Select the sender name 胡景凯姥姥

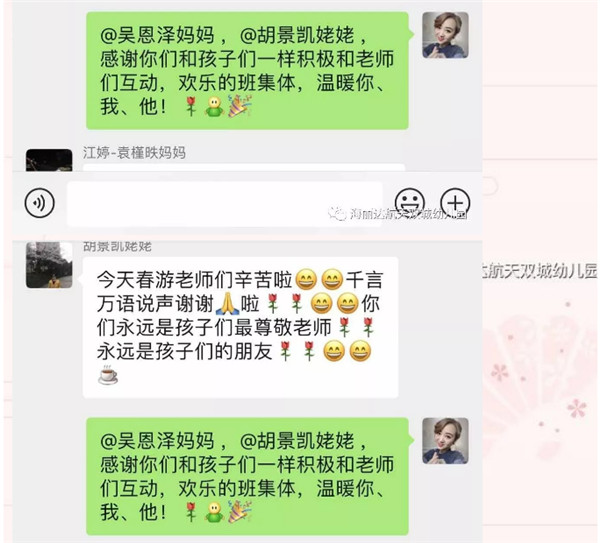117,246
